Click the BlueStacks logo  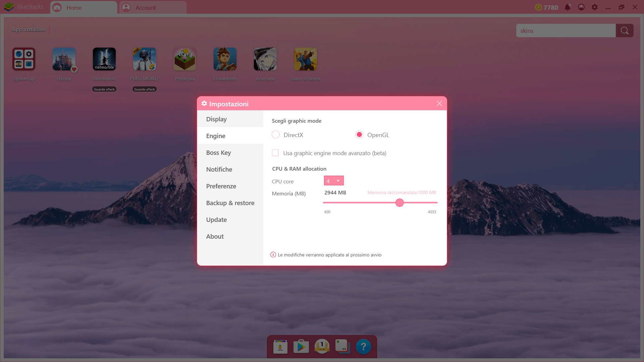pos(9,7)
